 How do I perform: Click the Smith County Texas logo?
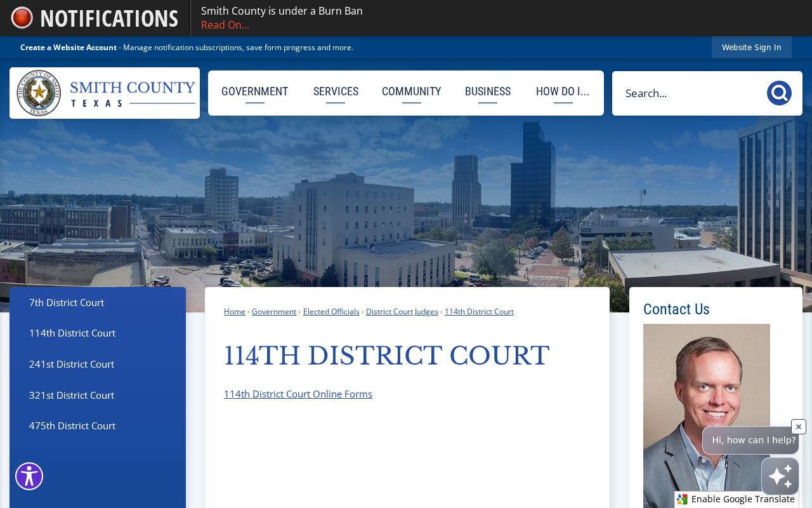coord(105,93)
